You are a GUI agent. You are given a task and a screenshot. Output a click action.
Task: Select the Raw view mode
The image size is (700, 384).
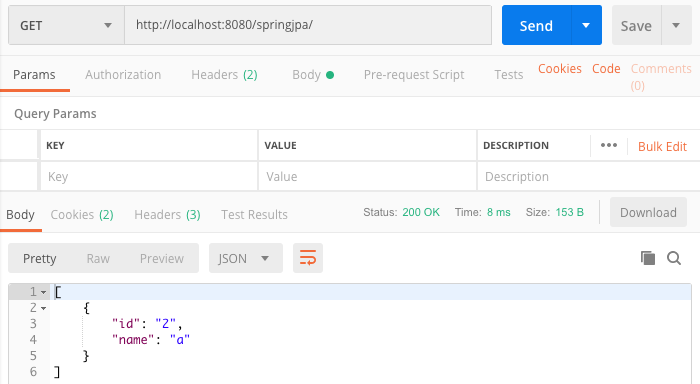98,259
